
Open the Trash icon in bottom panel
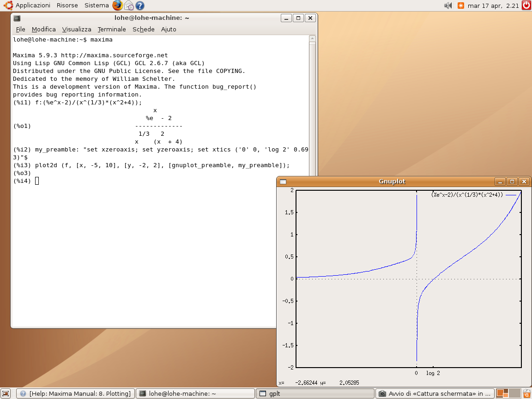526,393
